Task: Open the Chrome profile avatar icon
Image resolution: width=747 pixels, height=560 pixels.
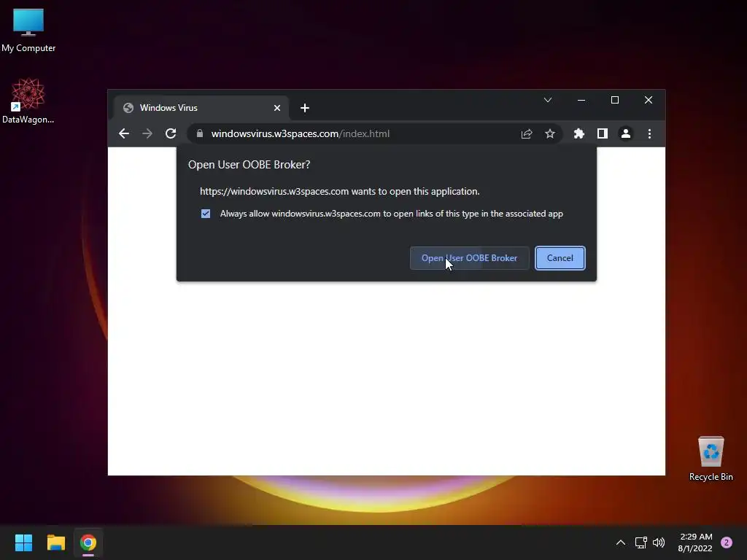Action: pyautogui.click(x=625, y=134)
